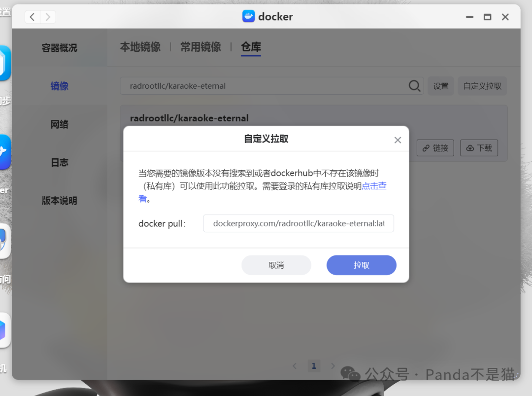Click 下载 to download karaoke-eternal image
Viewport: 532px width, 396px height.
tap(479, 148)
